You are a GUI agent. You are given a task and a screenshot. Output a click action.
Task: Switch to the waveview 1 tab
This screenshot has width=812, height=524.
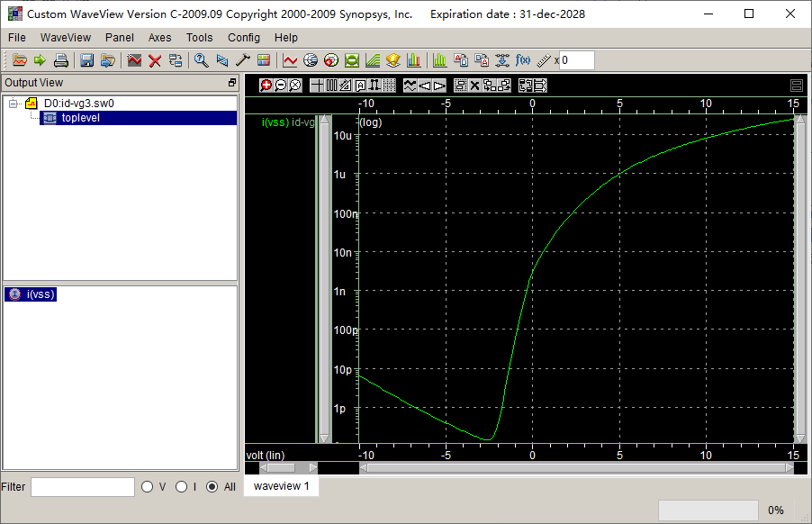click(x=281, y=486)
